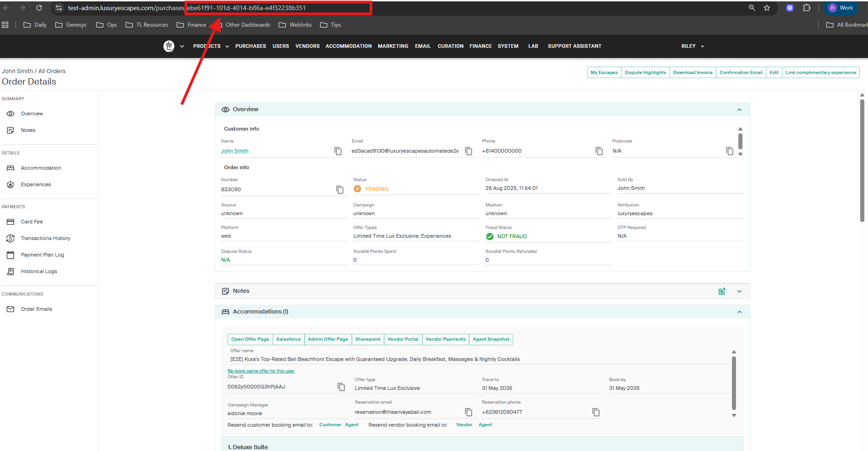
Task: Copy the phone number +61400000000
Action: [599, 151]
